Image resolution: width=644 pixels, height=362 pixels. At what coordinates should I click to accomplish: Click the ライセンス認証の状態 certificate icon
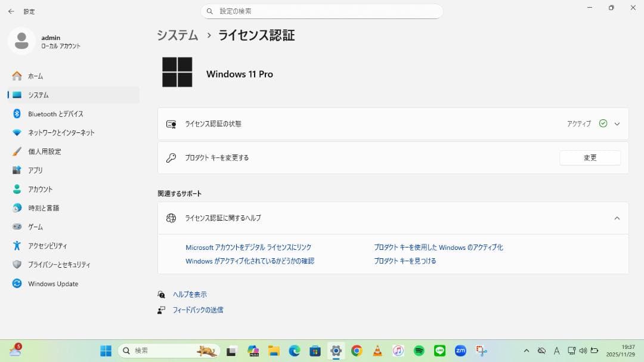coord(171,124)
